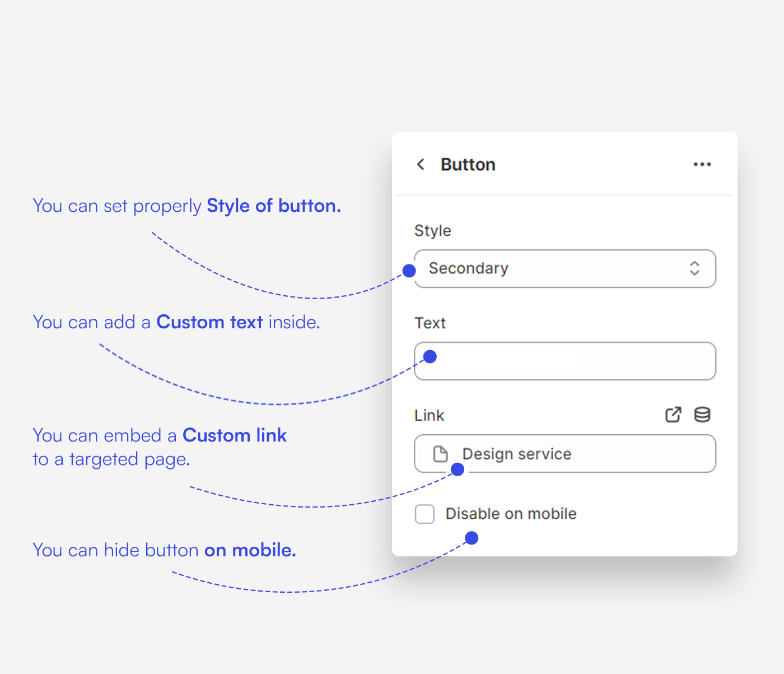Viewport: 784px width, 674px height.
Task: Enable the Disable on mobile checkbox
Action: 424,514
